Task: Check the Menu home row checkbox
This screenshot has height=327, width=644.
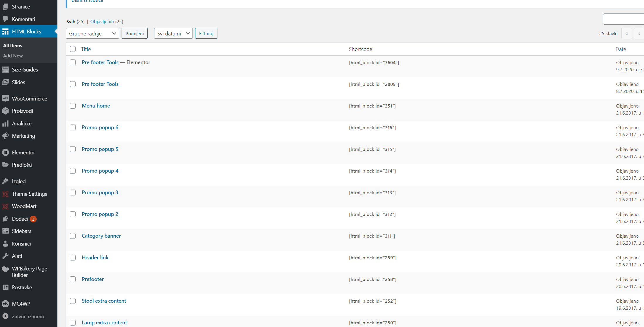Action: tap(73, 106)
